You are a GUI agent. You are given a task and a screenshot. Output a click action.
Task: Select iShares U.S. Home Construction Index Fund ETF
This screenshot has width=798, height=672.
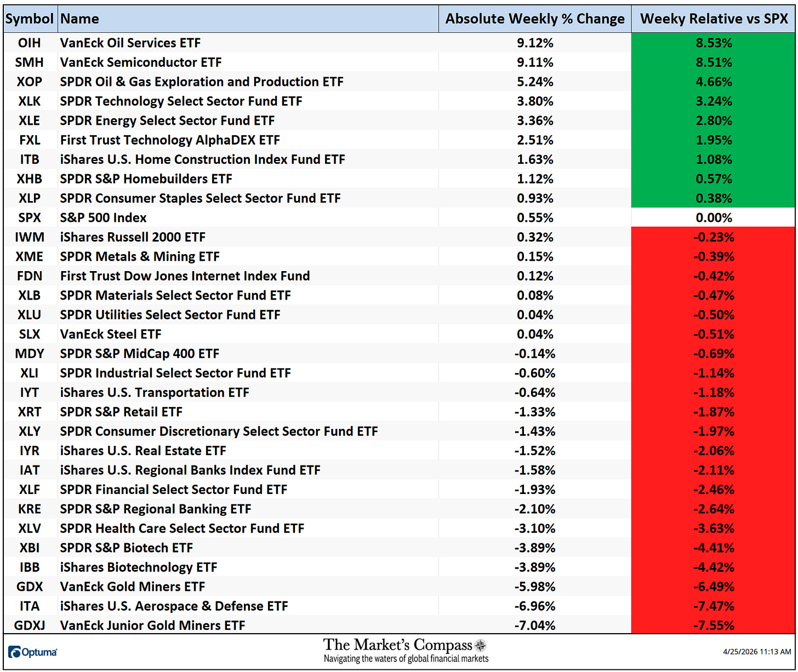[x=203, y=159]
